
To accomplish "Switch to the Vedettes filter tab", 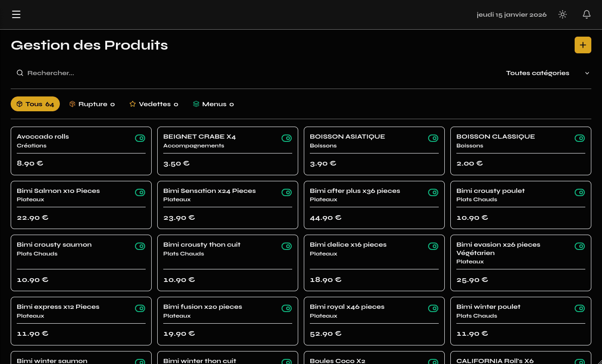I will [x=154, y=104].
